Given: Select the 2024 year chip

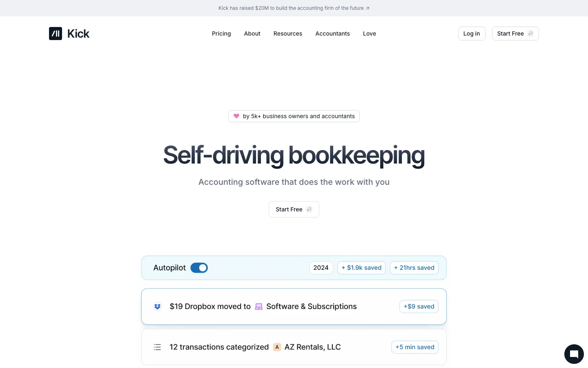Looking at the screenshot, I should [x=321, y=268].
